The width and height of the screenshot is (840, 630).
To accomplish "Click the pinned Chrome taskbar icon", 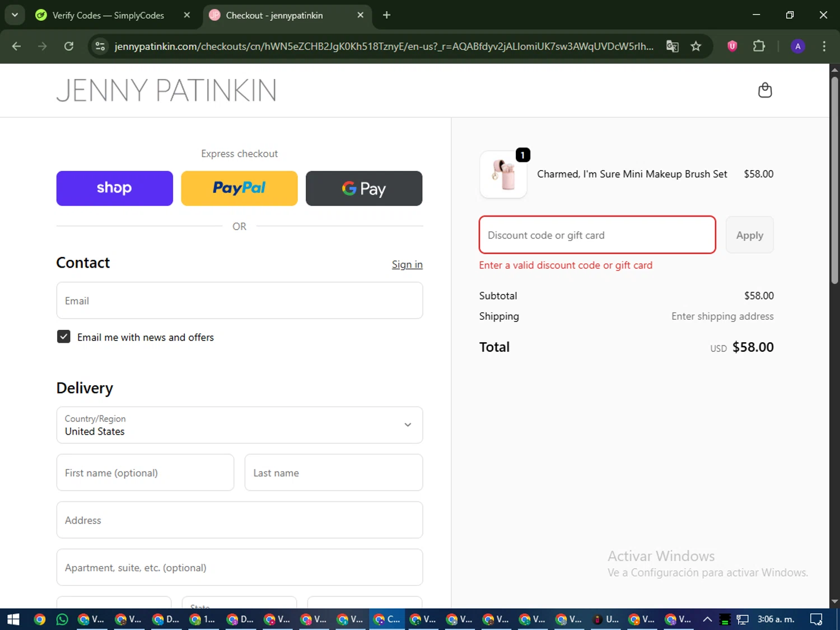I will pos(39,619).
